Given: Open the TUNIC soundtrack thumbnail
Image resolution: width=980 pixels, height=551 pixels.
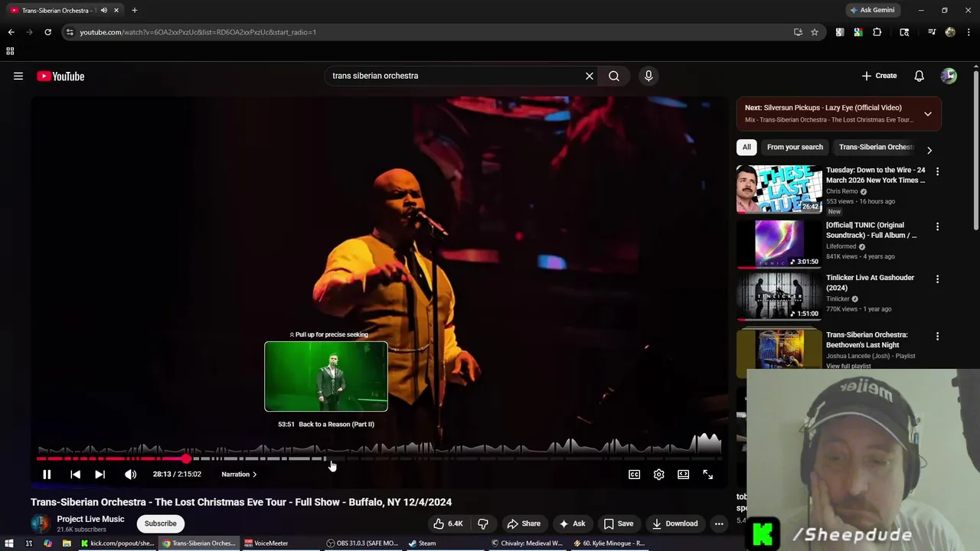Looking at the screenshot, I should pos(779,244).
